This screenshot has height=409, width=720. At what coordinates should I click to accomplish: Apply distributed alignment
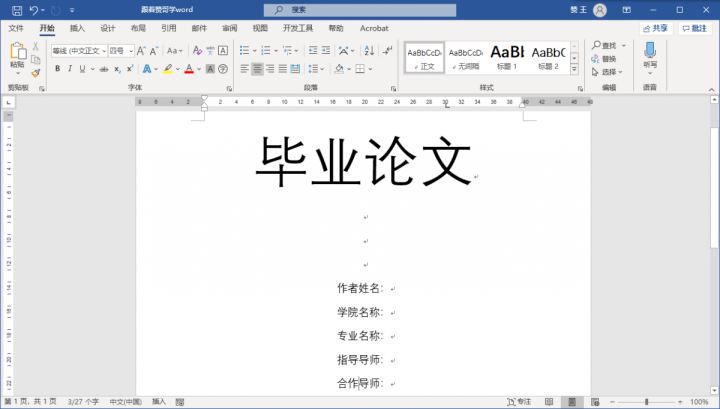click(x=295, y=69)
